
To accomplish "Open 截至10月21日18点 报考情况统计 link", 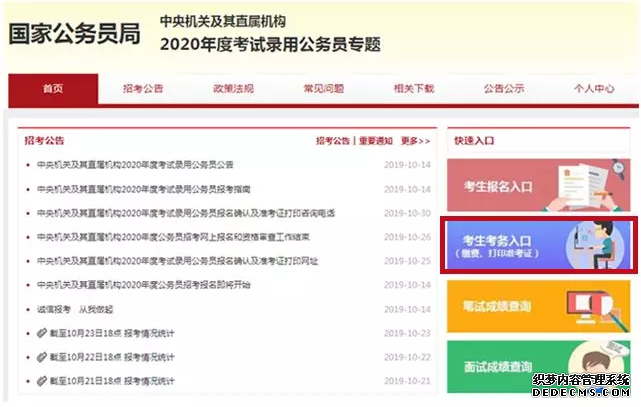I will click(112, 381).
